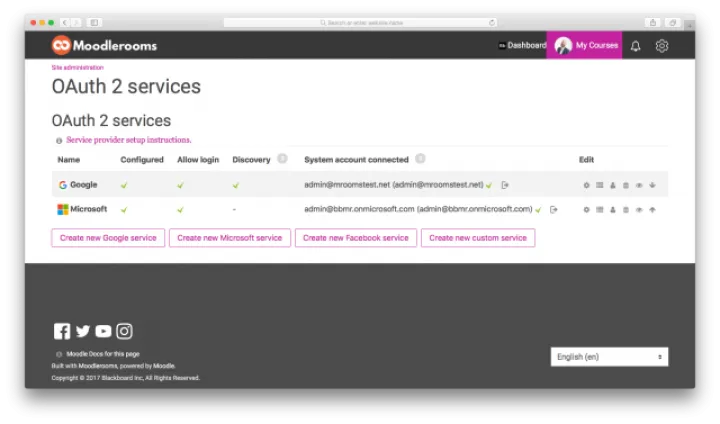Click Configured column header
720x424 pixels.
click(x=142, y=159)
